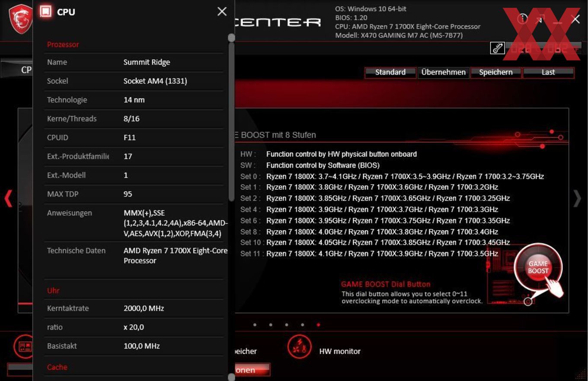
Task: Open HW monitor label
Action: pos(340,351)
